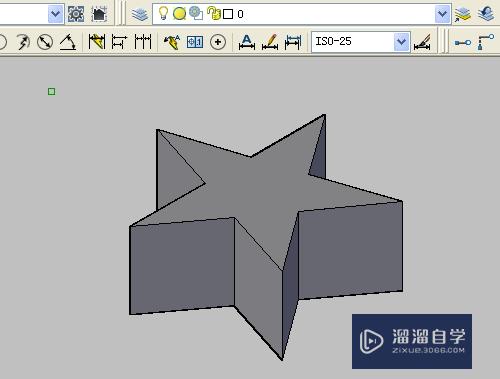Image resolution: width=500 pixels, height=379 pixels.
Task: Expand the workspace dropdown arrow
Action: tap(56, 14)
